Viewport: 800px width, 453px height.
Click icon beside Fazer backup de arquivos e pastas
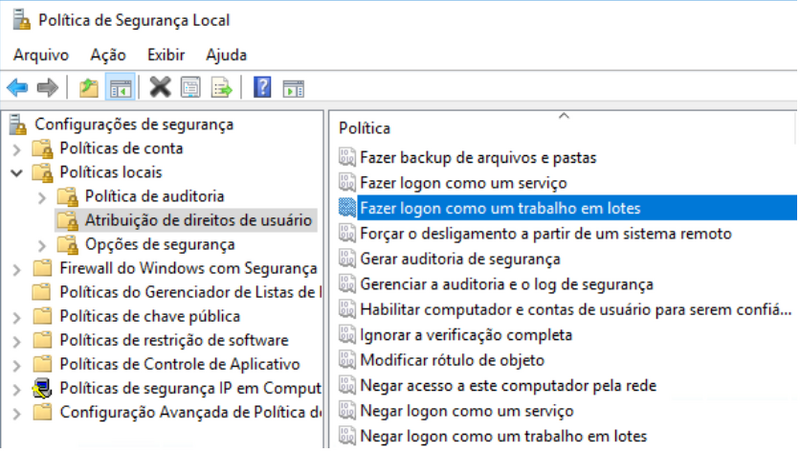[347, 157]
